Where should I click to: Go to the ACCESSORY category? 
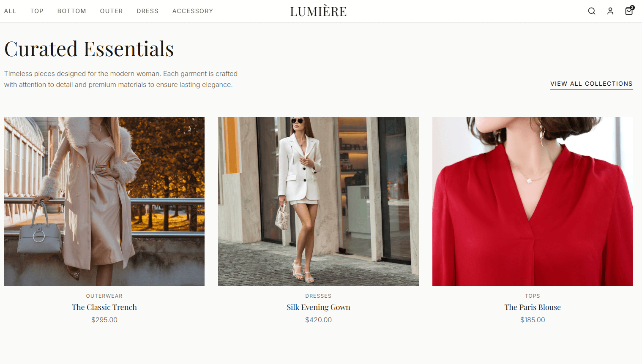tap(193, 11)
